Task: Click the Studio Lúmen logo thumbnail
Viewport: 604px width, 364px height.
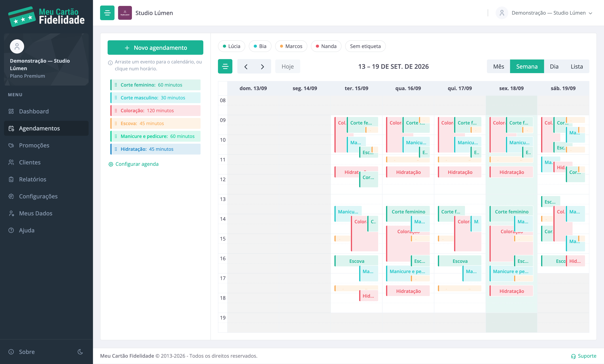Action: coord(125,13)
